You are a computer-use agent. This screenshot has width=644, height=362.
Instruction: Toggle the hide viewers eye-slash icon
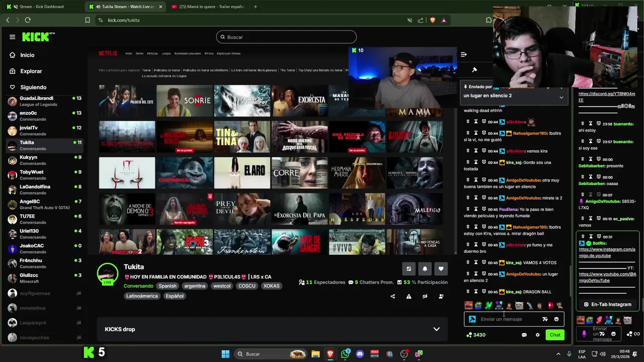[x=425, y=296]
